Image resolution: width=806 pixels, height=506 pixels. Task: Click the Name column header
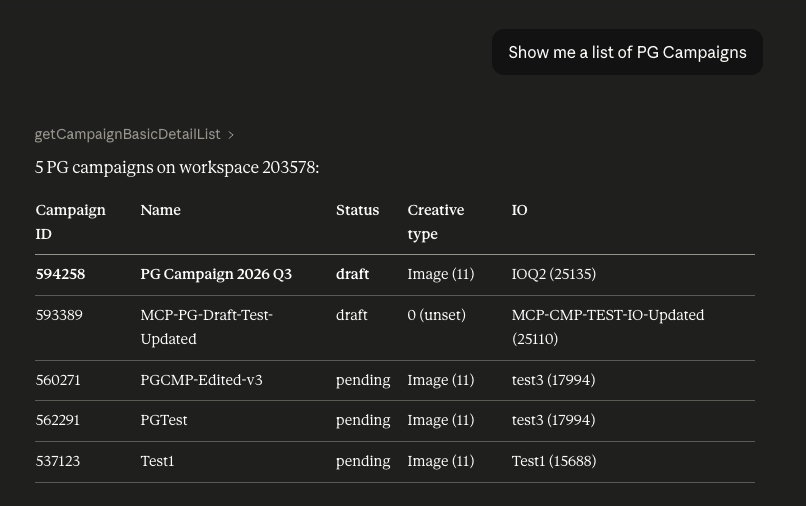160,210
